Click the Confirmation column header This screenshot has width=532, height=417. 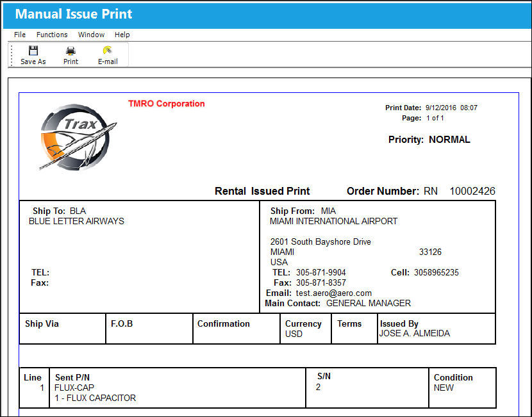pos(224,323)
